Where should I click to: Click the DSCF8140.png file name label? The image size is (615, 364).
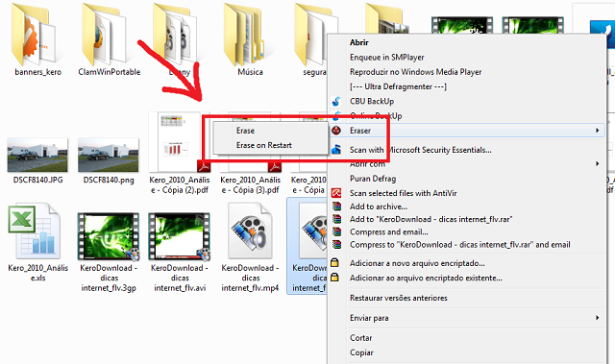coord(109,180)
